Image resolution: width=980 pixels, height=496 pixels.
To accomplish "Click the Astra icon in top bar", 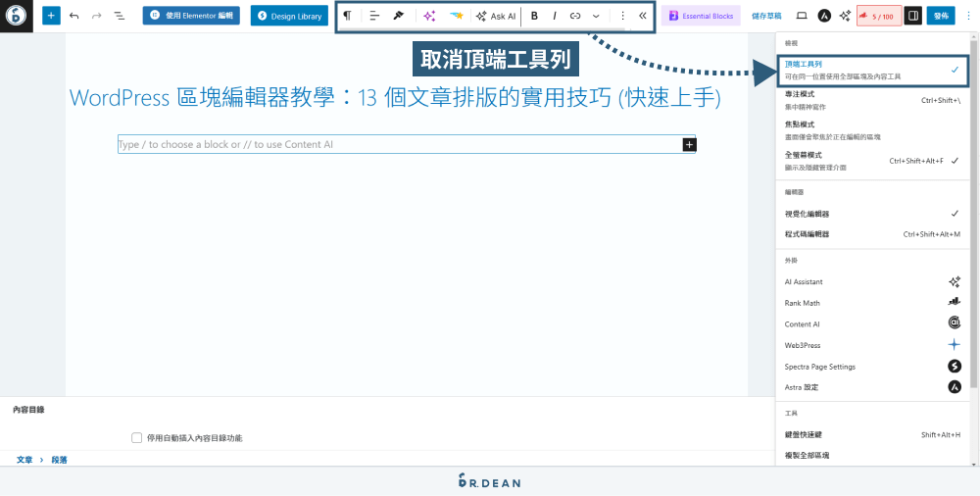I will pos(824,17).
